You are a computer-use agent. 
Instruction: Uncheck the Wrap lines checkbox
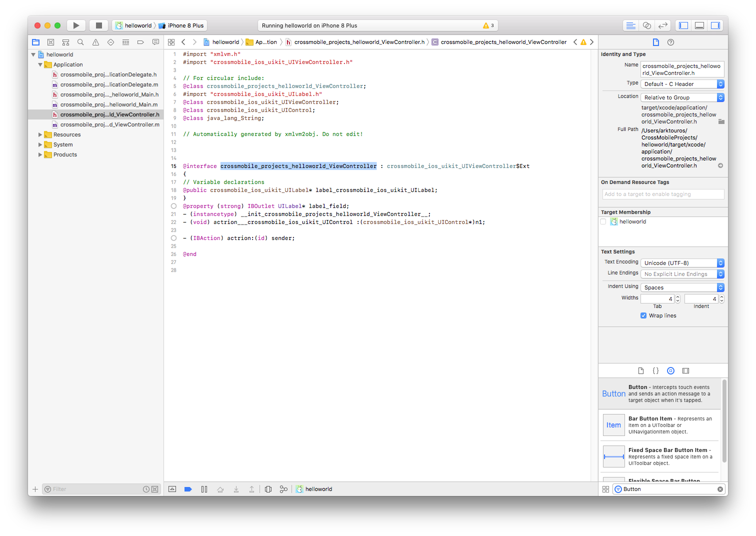click(x=643, y=315)
